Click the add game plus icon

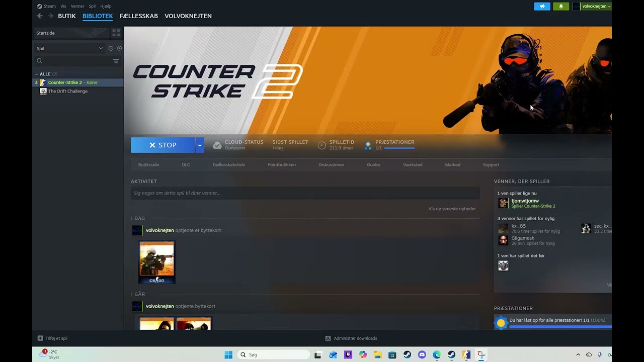[40, 338]
